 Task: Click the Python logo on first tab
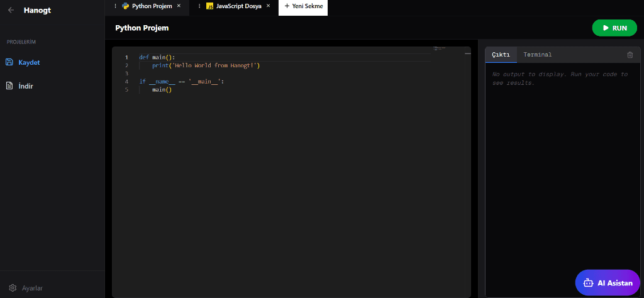(x=126, y=6)
